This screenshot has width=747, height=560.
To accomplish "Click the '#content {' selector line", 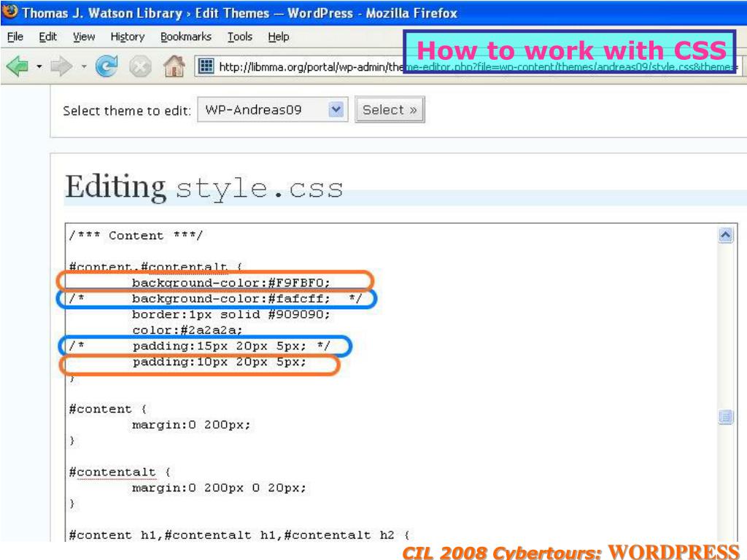I will (x=108, y=409).
